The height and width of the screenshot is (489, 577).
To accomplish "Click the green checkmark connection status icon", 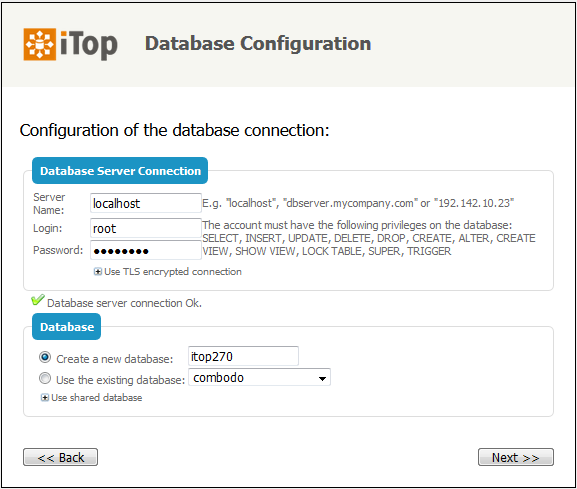I will point(38,300).
